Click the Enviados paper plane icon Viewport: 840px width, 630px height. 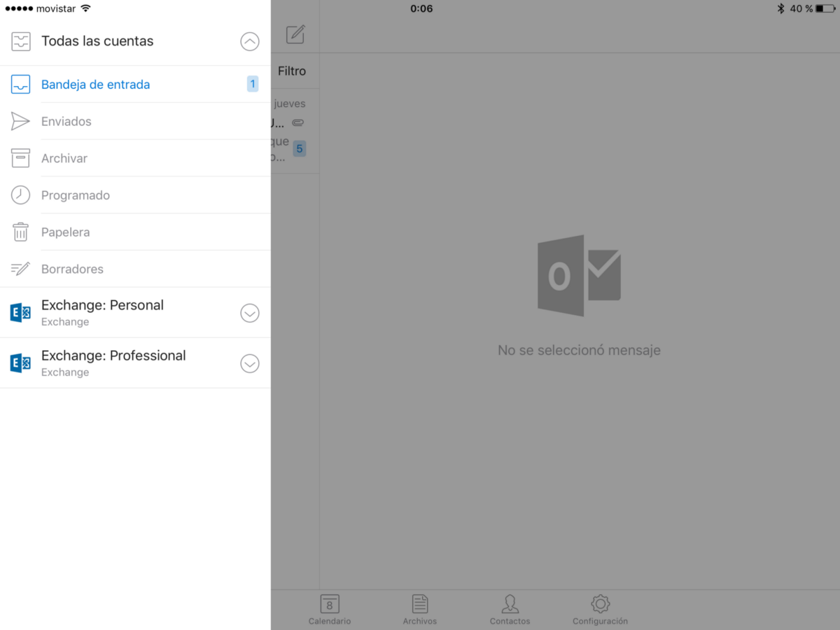tap(21, 120)
